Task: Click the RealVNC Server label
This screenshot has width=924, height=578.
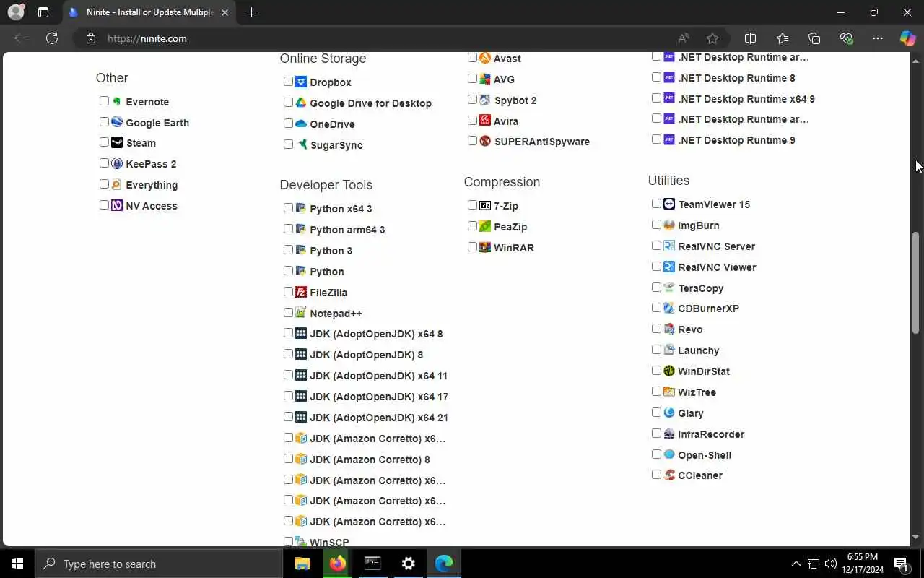Action: point(716,246)
